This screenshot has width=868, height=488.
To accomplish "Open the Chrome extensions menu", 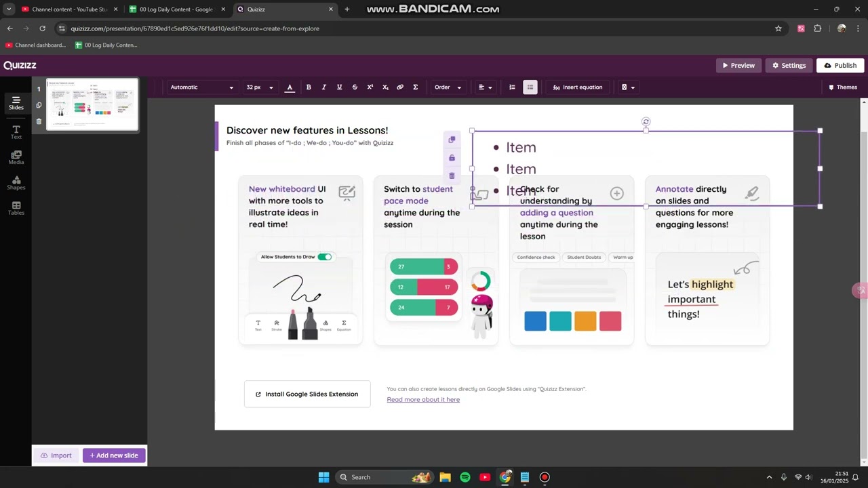I will 817,28.
